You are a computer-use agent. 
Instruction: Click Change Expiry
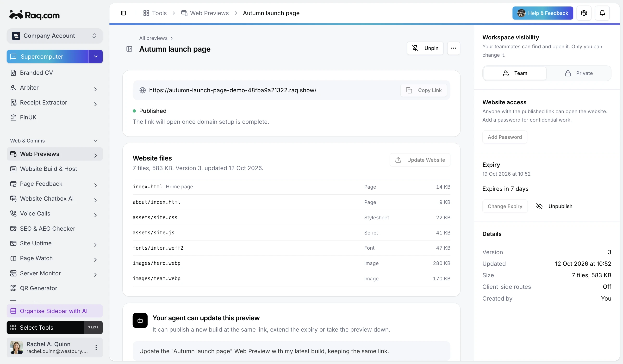505,206
